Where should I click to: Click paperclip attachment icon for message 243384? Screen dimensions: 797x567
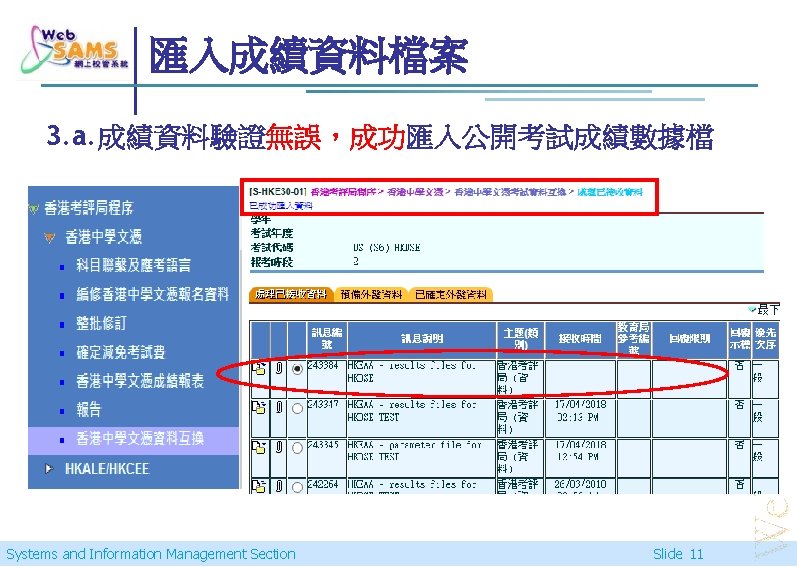[279, 368]
